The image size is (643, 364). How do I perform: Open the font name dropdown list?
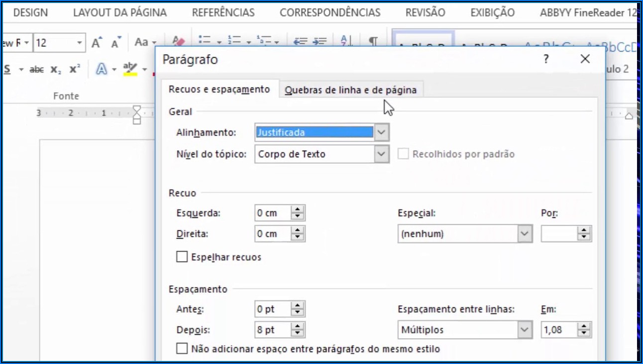[26, 43]
